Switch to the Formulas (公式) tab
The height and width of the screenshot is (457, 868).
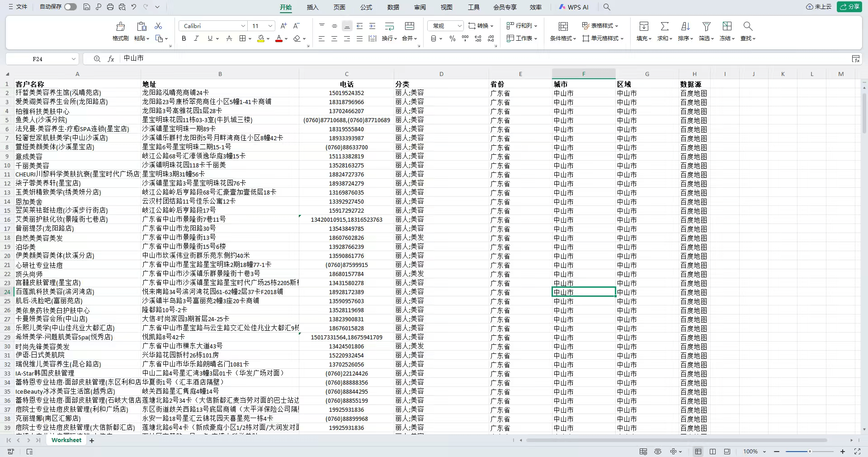coord(366,7)
